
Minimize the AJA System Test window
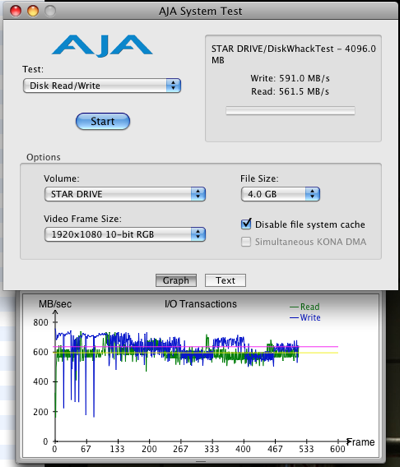point(33,11)
